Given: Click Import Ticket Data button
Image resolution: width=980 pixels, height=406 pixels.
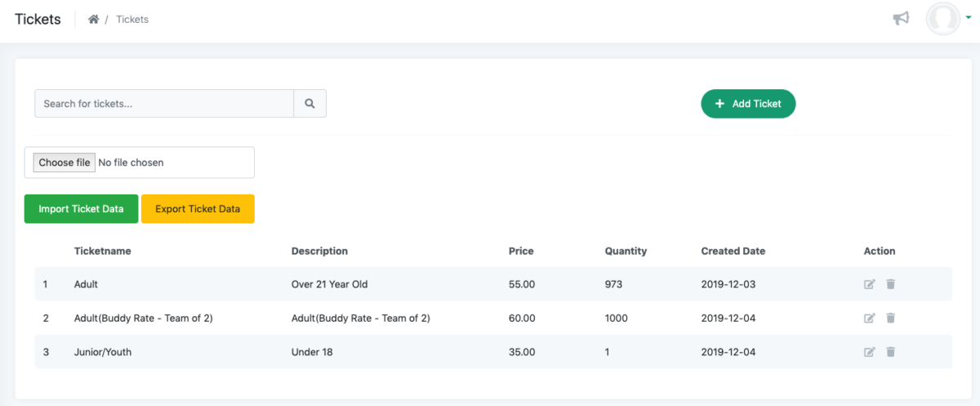Looking at the screenshot, I should tap(81, 209).
